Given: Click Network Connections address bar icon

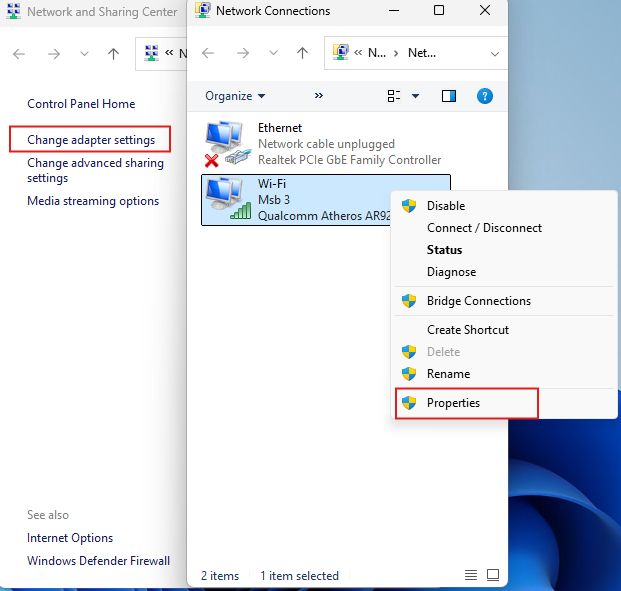Looking at the screenshot, I should pos(341,53).
